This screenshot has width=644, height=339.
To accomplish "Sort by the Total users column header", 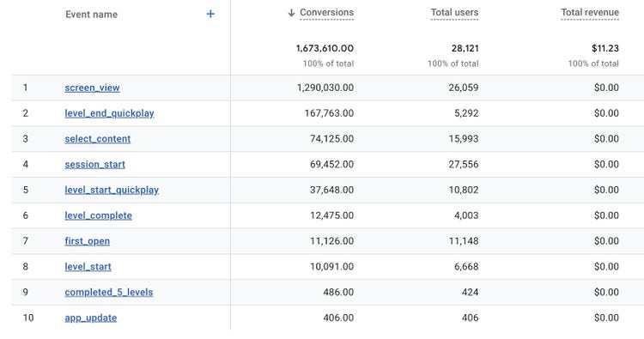I will [x=454, y=12].
